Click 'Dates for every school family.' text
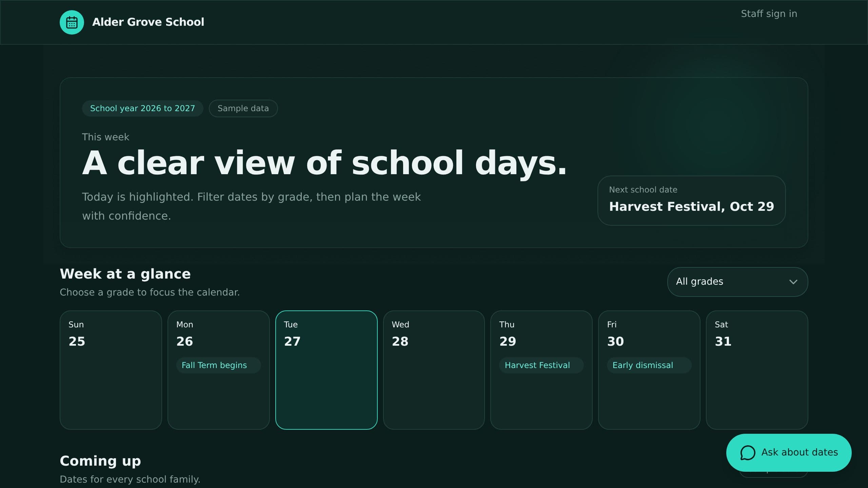The image size is (868, 488). pyautogui.click(x=130, y=479)
